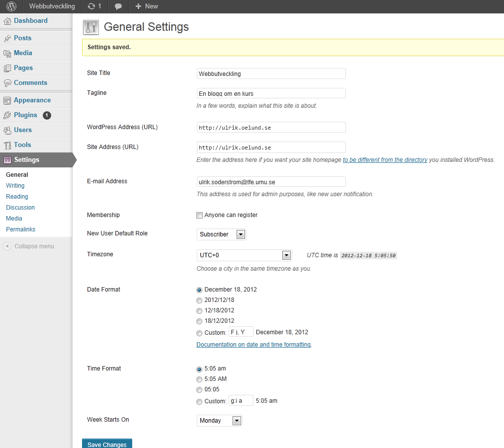The width and height of the screenshot is (504, 448).
Task: Click Collapse menu text
Action: point(34,246)
